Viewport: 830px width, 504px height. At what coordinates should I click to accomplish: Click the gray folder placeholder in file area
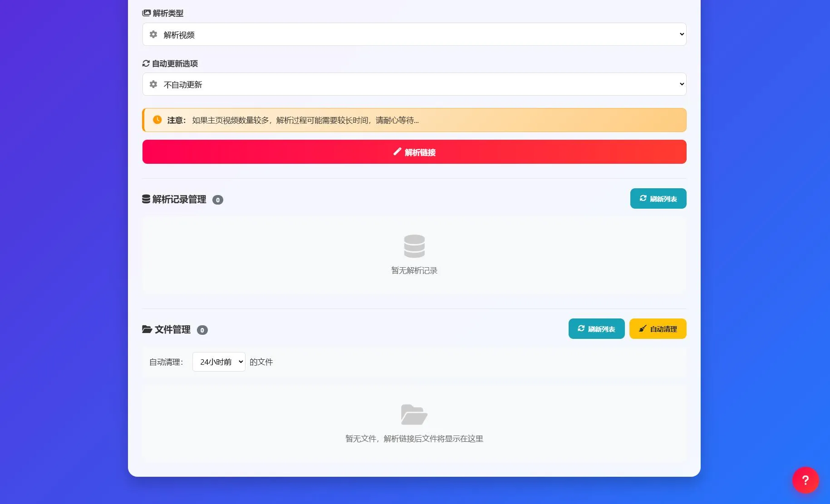click(414, 414)
